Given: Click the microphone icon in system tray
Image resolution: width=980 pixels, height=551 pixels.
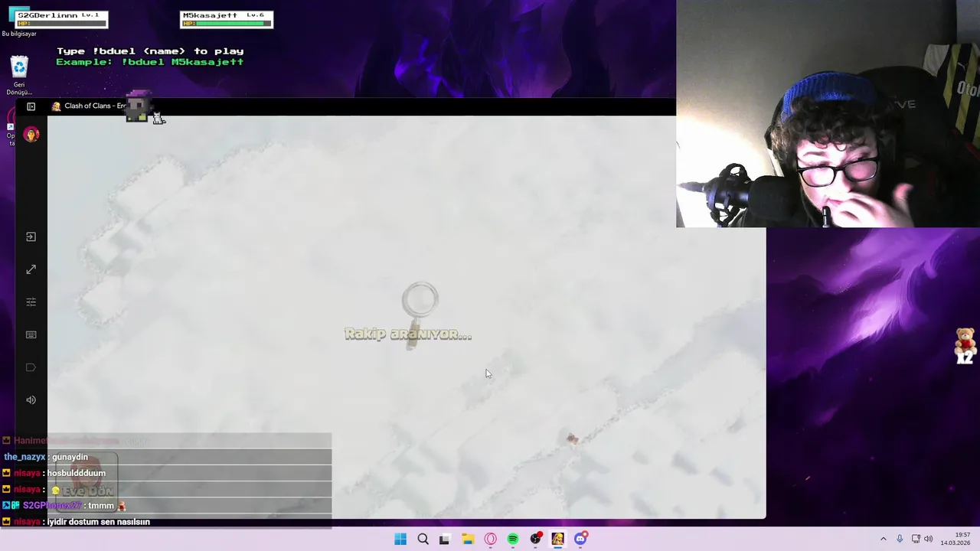Looking at the screenshot, I should (x=900, y=539).
